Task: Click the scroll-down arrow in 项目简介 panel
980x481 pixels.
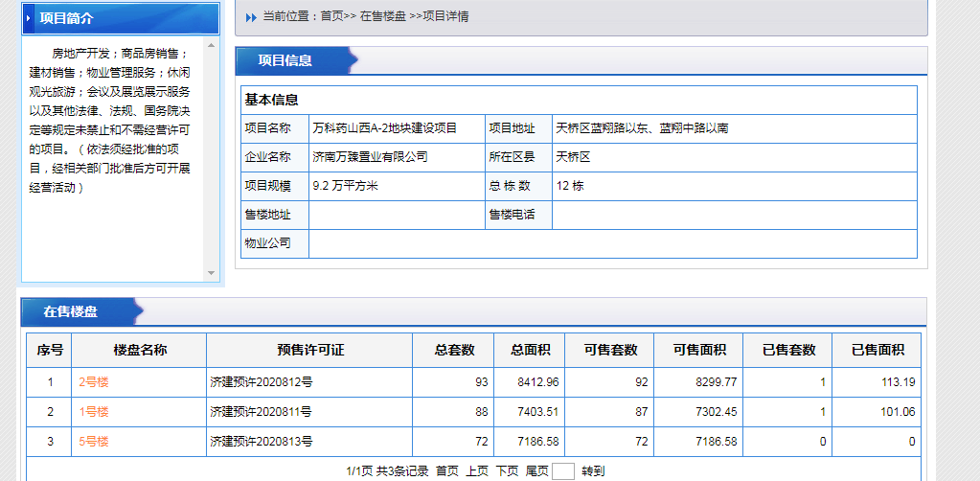Action: coord(211,273)
